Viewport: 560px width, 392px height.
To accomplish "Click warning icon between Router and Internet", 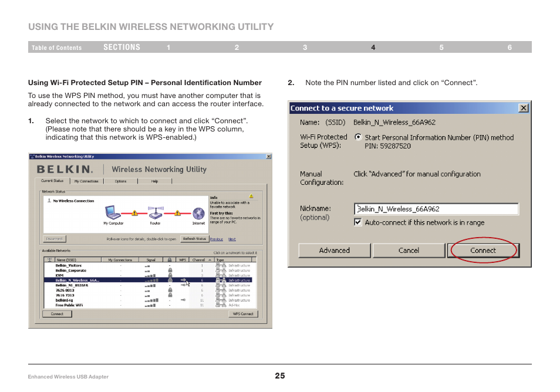I will (x=177, y=213).
